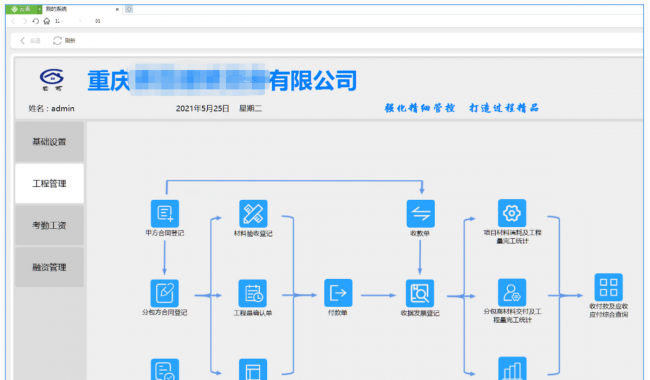
Task: Open a new tab with the tab-bar button
Action: click(x=129, y=9)
